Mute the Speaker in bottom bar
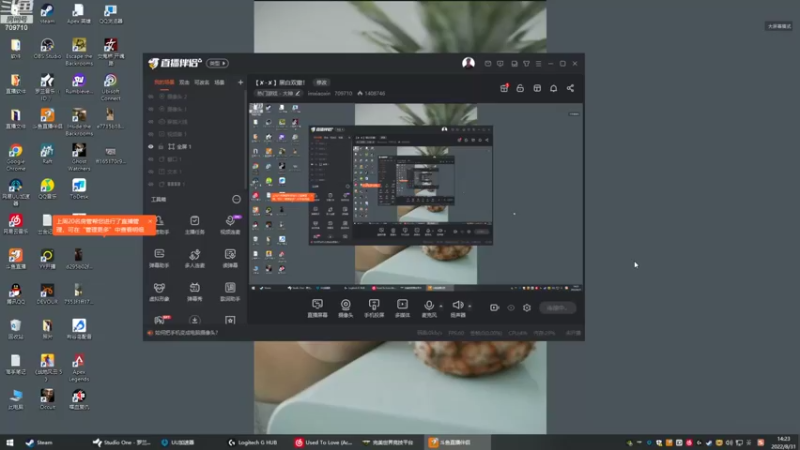Viewport: 800px width, 450px height. (458, 308)
